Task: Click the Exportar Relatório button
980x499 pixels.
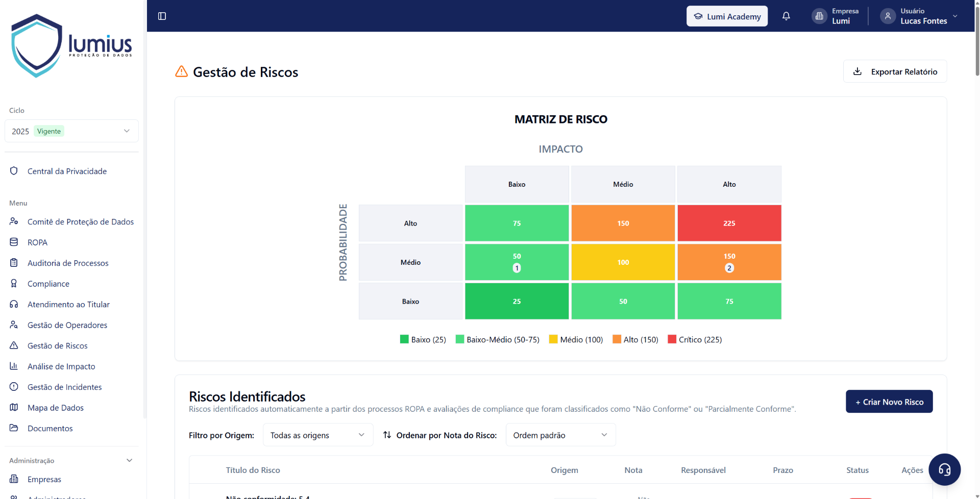Action: (895, 71)
